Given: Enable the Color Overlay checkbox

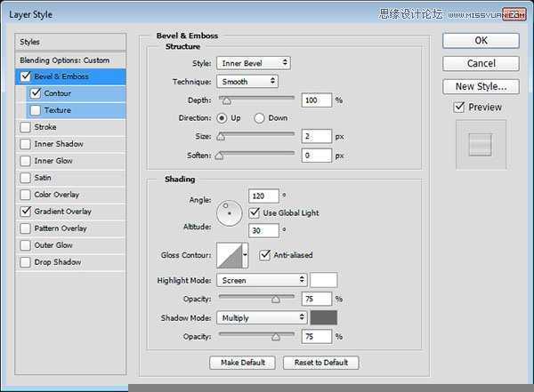Looking at the screenshot, I should tap(25, 195).
